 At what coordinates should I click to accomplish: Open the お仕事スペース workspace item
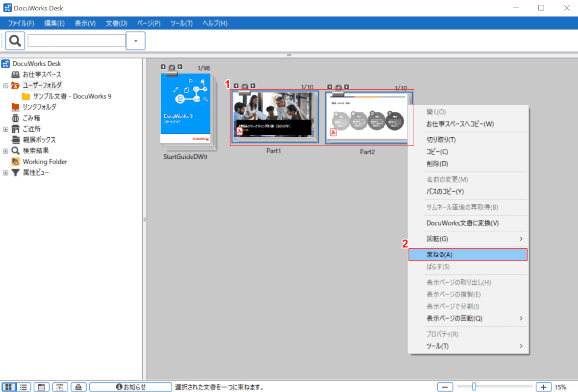click(42, 74)
